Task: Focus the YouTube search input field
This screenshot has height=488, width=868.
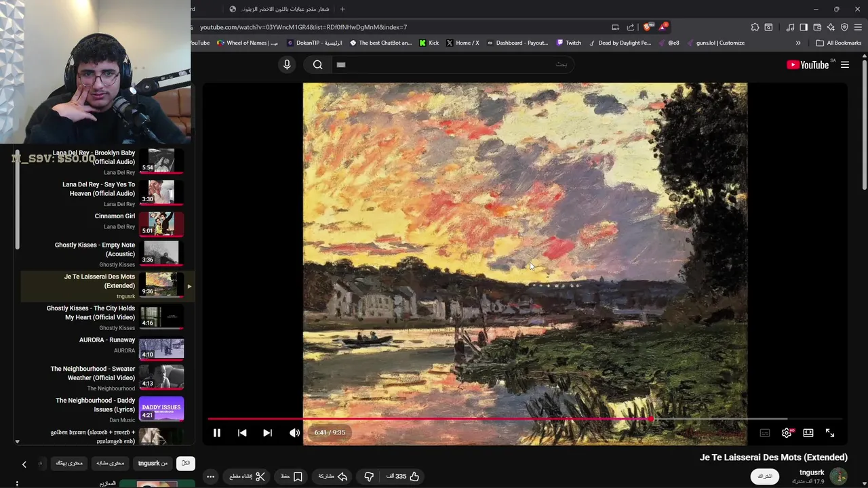Action: (453, 64)
